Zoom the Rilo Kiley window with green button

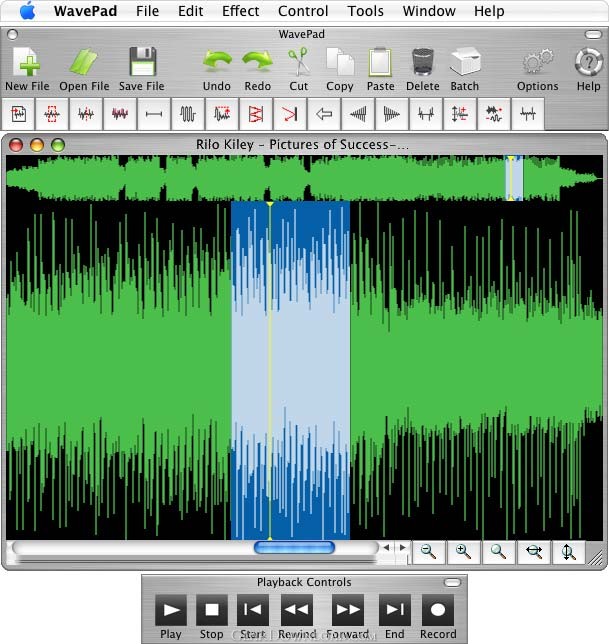[x=58, y=145]
